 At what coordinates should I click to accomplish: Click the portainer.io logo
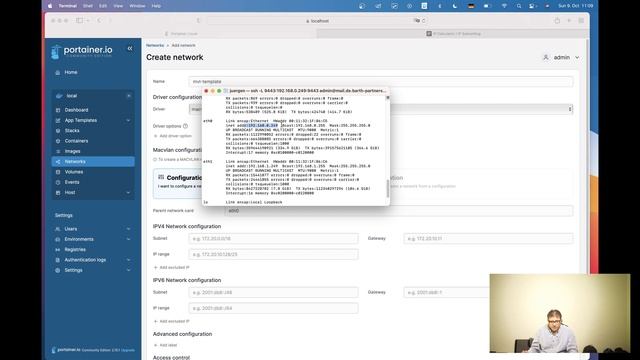[x=82, y=51]
